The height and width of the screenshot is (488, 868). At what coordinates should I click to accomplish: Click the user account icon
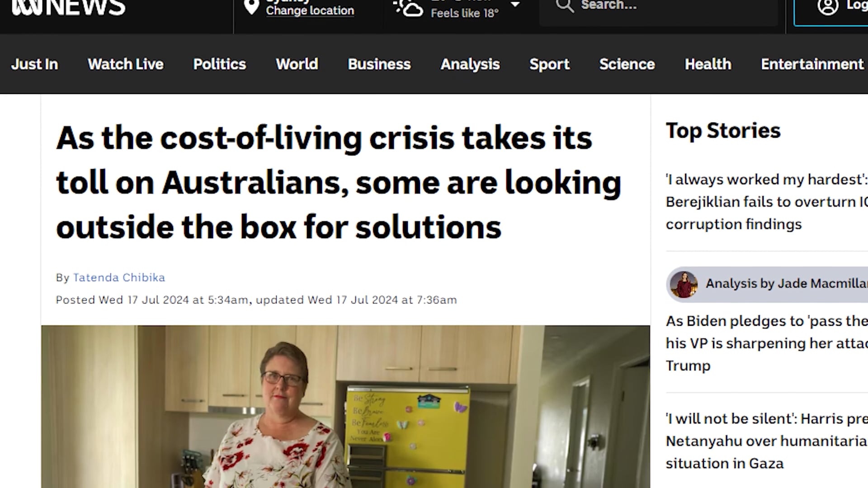coord(828,7)
